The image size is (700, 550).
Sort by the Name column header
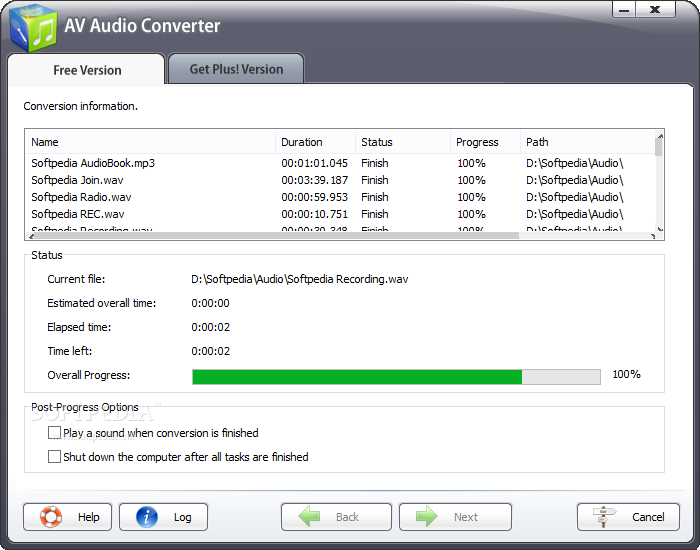click(150, 142)
